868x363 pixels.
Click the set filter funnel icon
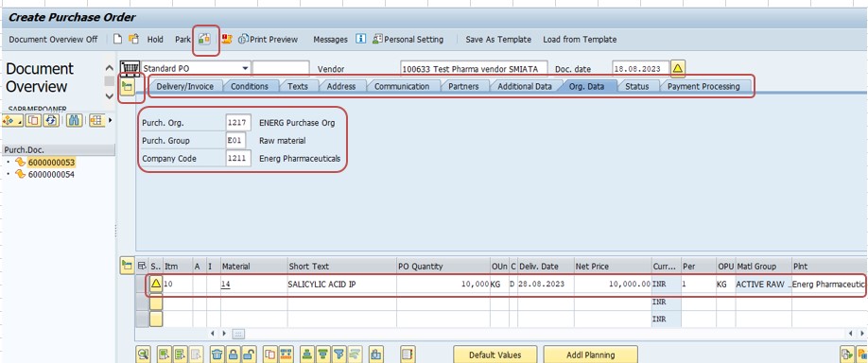339,354
